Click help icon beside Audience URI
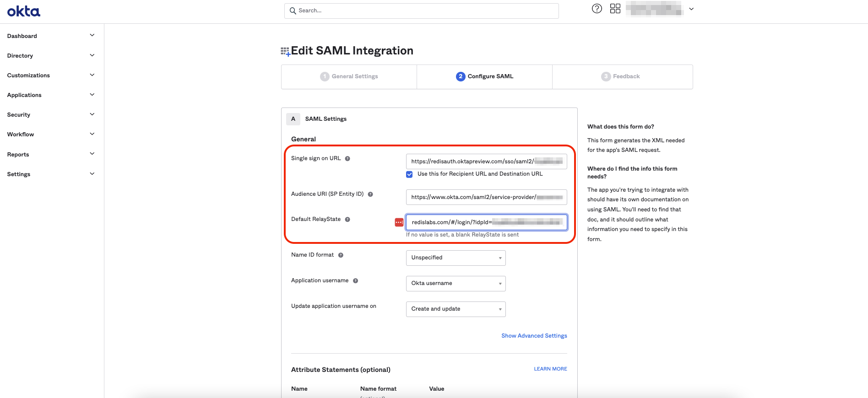 tap(370, 194)
